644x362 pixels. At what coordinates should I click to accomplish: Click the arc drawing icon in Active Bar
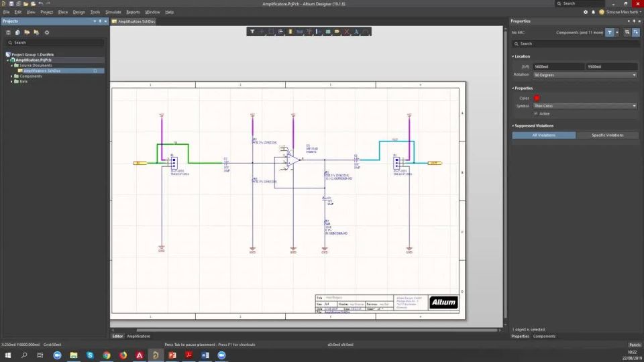[x=366, y=32]
